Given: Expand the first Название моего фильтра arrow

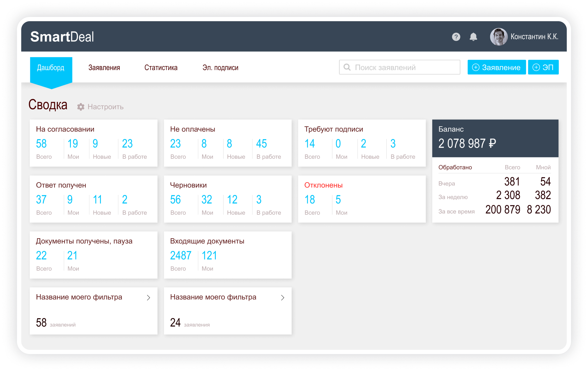Looking at the screenshot, I should [149, 298].
